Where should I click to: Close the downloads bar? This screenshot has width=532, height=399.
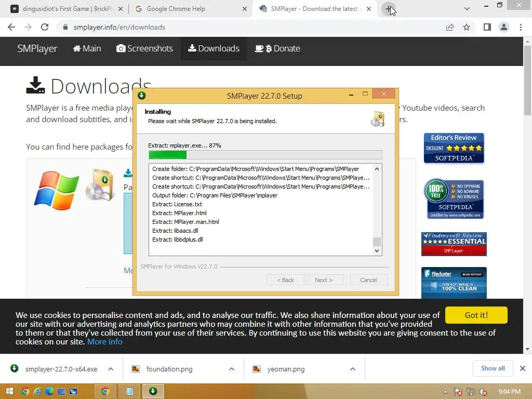pos(523,368)
